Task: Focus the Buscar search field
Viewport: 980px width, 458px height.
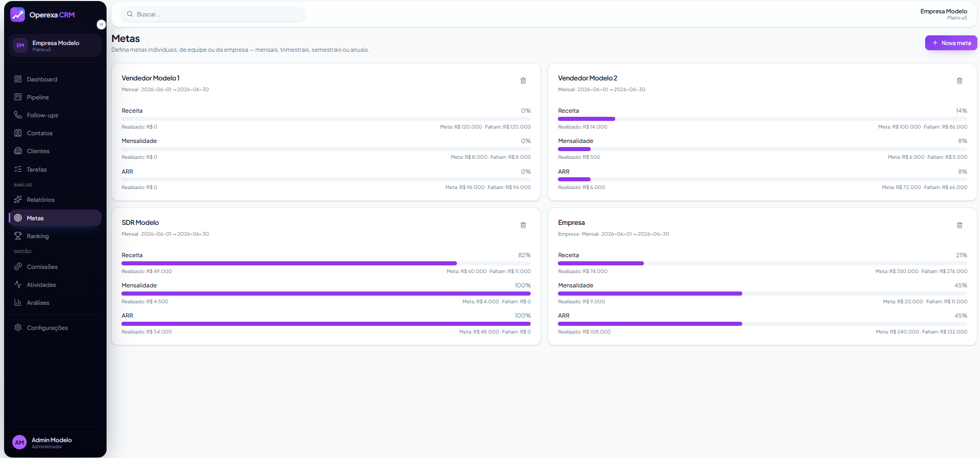Action: click(x=214, y=14)
